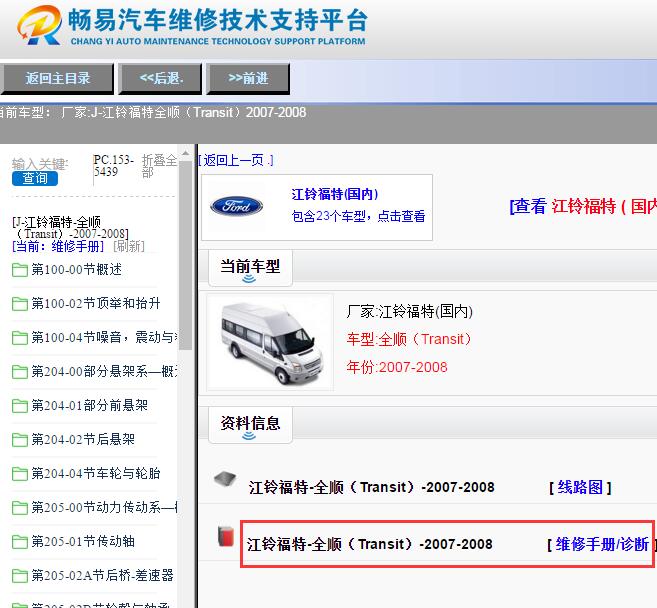The width and height of the screenshot is (657, 608).
Task: Click [当前：维修手册] link
Action: 58,246
